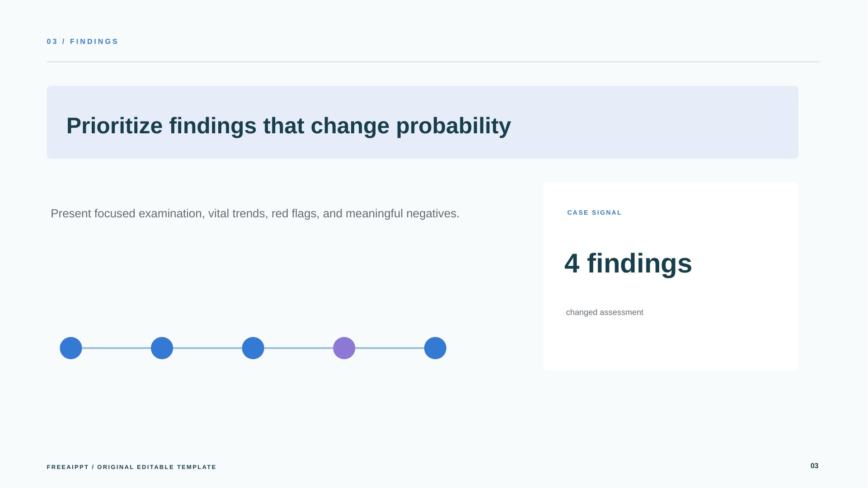Select the leftmost blue timeline dot
This screenshot has width=868, height=488.
71,348
